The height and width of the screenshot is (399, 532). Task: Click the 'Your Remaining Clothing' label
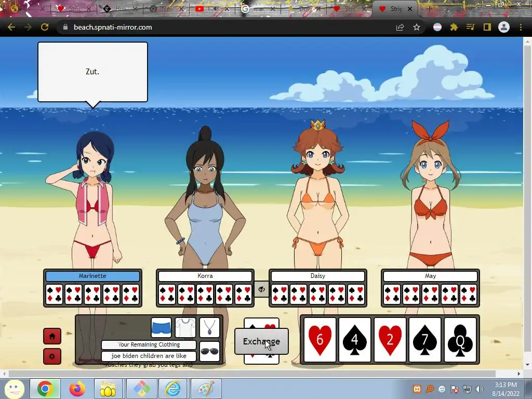(x=149, y=344)
